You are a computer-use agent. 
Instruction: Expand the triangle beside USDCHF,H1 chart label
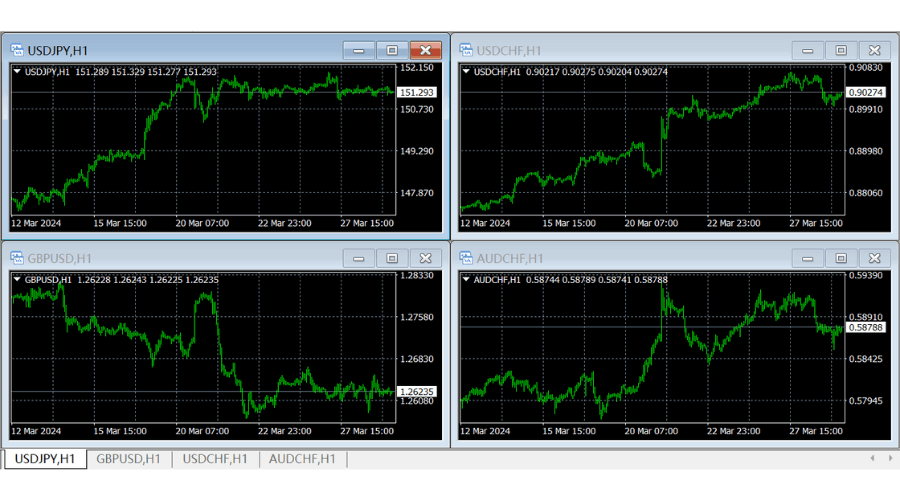[466, 71]
